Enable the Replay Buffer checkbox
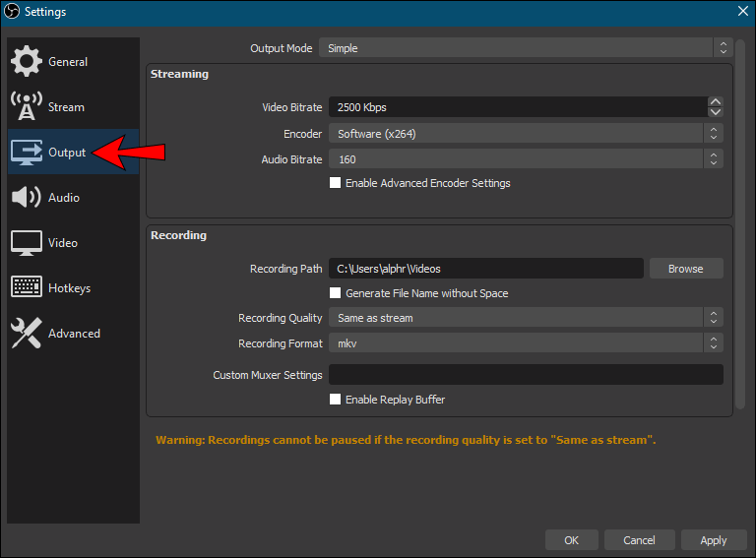 pyautogui.click(x=336, y=400)
